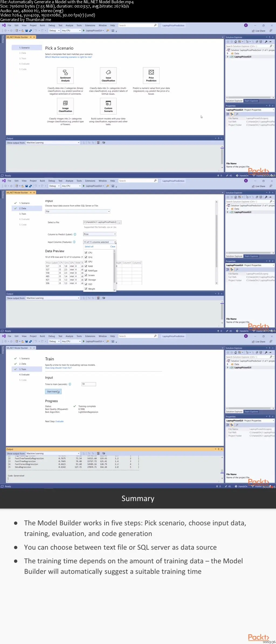Open 'Show output from' dropdown in the Pick a Scenario frame
The height and width of the screenshot is (644, 276).
point(53,143)
